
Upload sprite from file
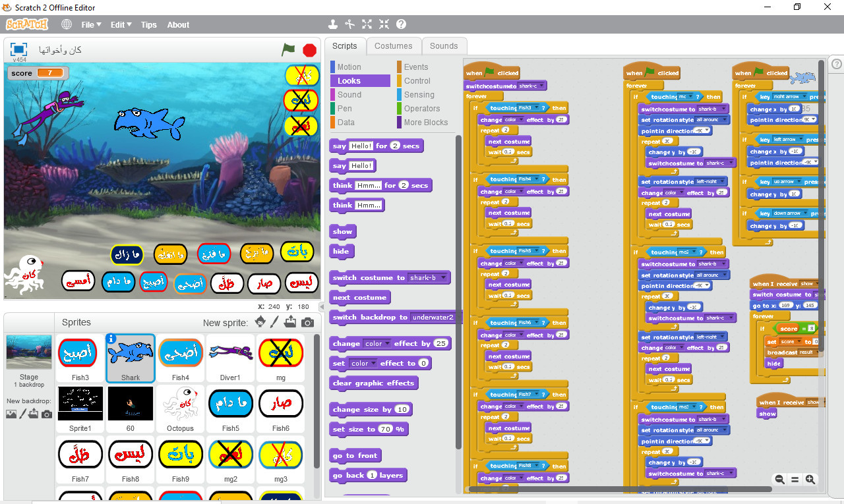[x=291, y=322]
